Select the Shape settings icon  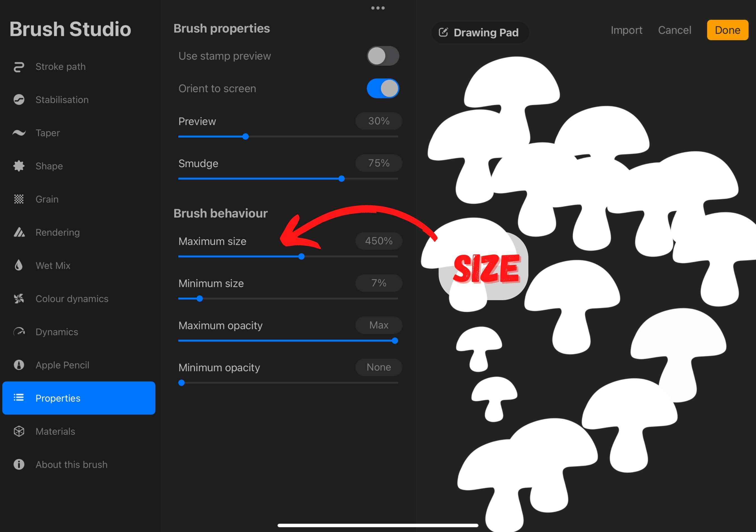tap(19, 166)
